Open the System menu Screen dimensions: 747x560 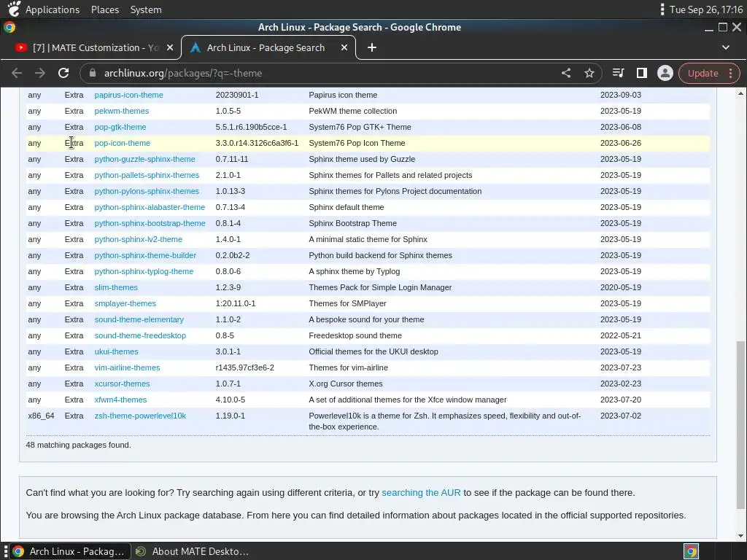point(146,9)
